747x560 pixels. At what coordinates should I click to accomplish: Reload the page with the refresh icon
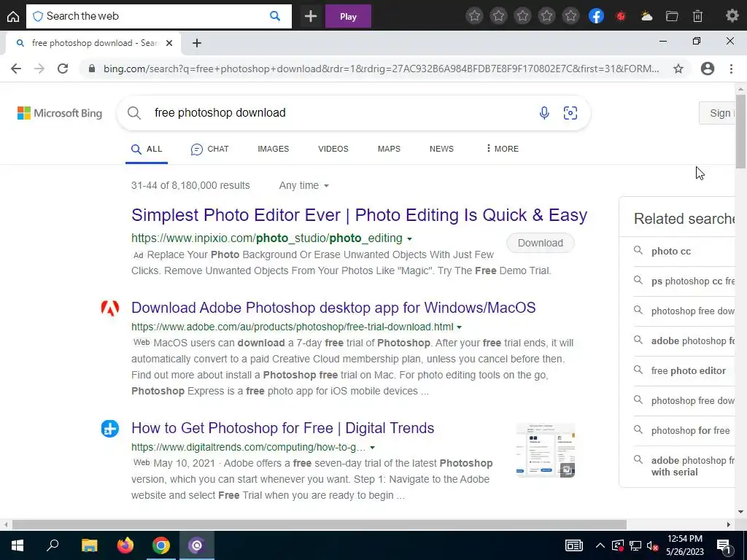63,69
